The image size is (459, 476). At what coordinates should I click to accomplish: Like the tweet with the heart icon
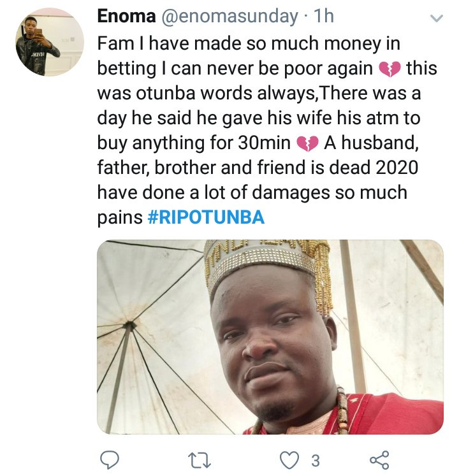coord(289,460)
